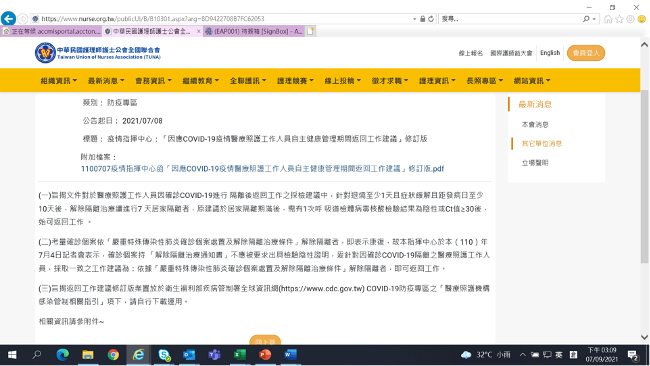
Task: Click the lock security icon in address bar
Action: [422, 19]
